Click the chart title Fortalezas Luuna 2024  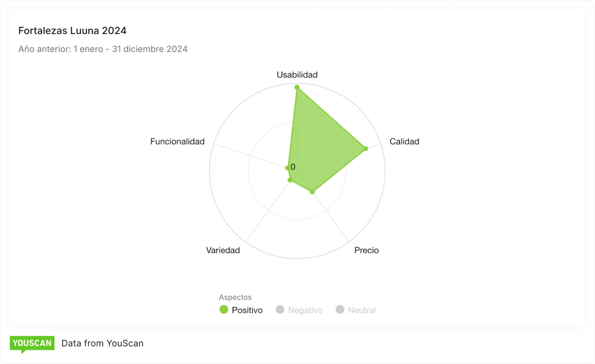point(73,31)
